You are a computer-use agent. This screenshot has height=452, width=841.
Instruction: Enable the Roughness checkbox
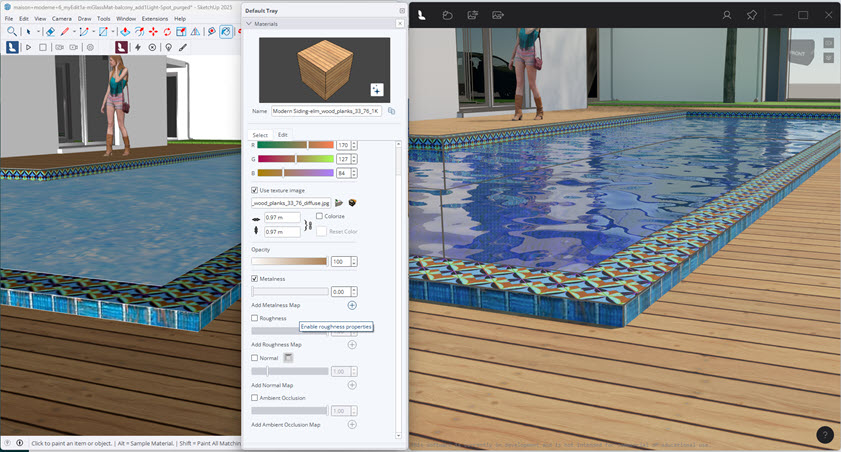coord(255,318)
